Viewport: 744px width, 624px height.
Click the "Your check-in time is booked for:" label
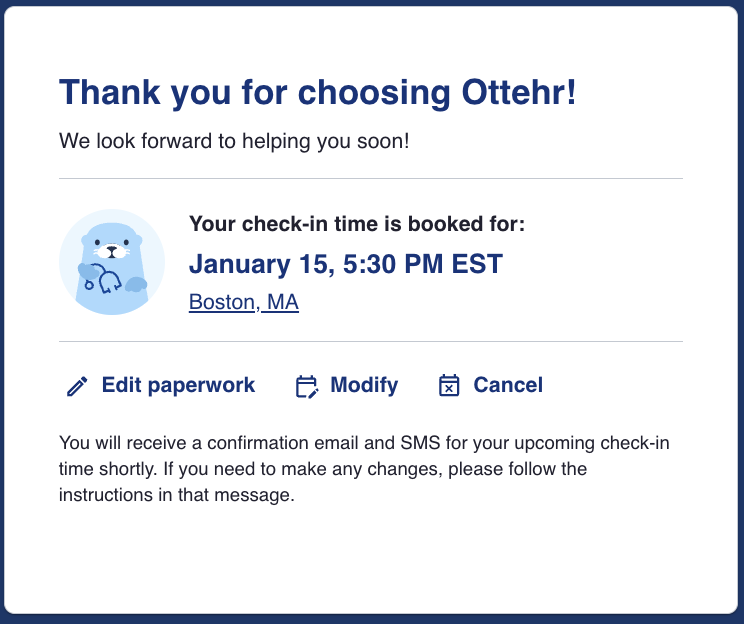[x=357, y=224]
